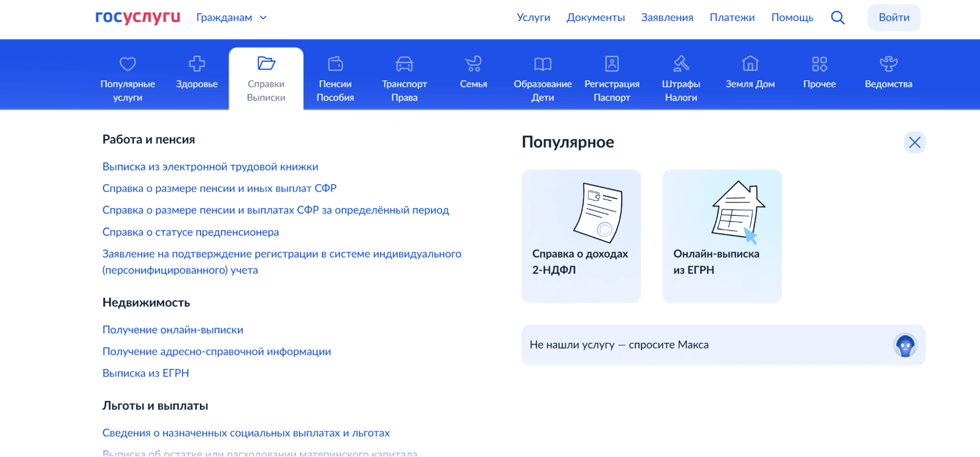The width and height of the screenshot is (980, 457).
Task: Click the Недвижимость heading
Action: [x=146, y=303]
